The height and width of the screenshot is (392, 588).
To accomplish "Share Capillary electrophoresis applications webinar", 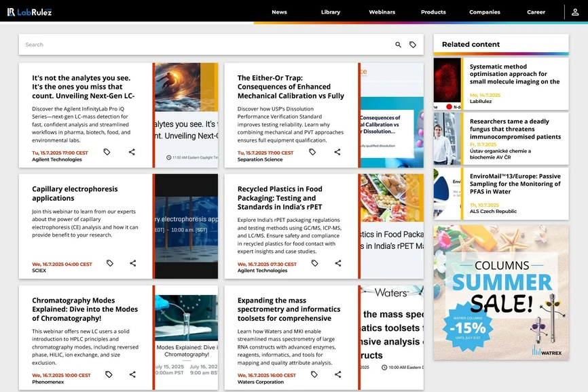I will tap(133, 263).
